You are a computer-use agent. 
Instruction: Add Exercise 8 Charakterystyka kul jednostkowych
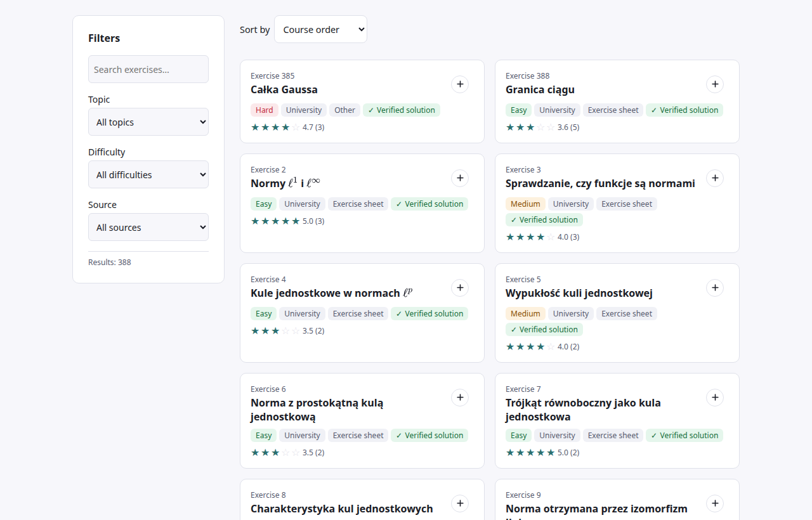(x=460, y=504)
